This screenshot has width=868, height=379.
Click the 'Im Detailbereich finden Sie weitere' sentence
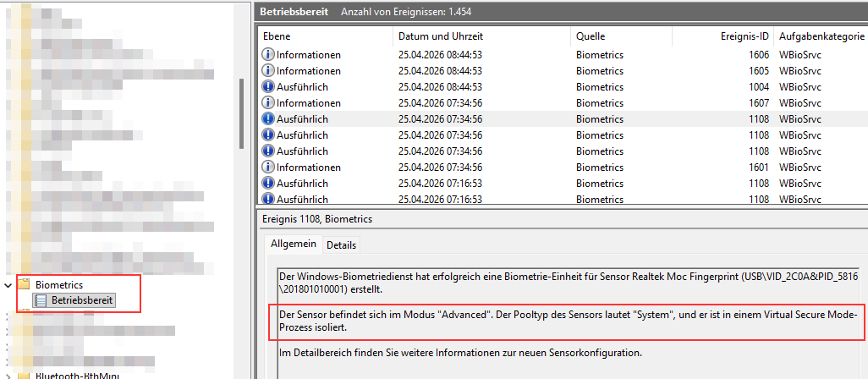pyautogui.click(x=460, y=353)
